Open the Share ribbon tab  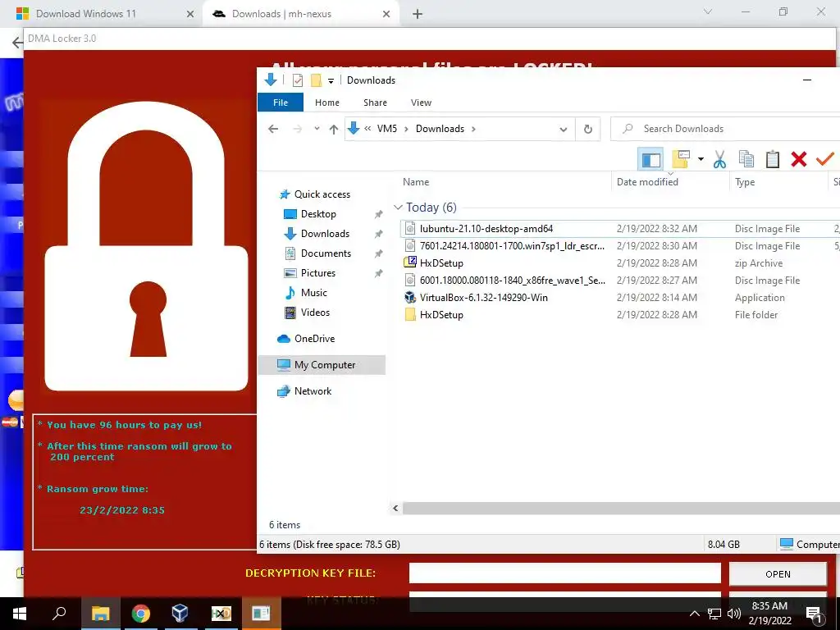tap(375, 103)
